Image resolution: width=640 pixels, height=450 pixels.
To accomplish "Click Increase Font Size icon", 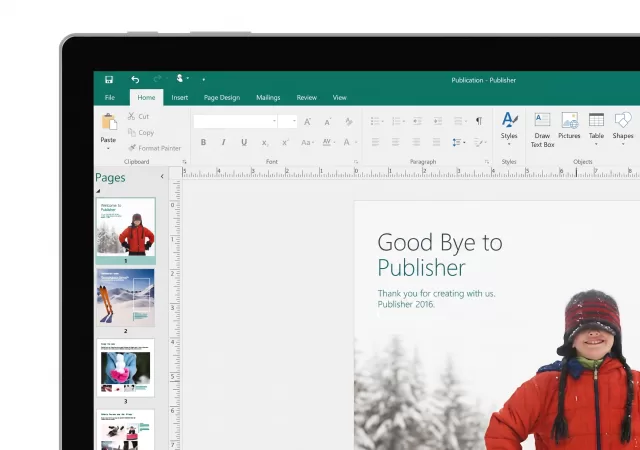I will (307, 121).
